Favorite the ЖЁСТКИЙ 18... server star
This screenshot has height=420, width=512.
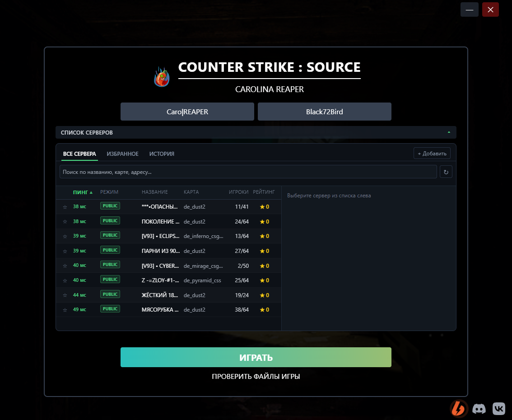[65, 295]
